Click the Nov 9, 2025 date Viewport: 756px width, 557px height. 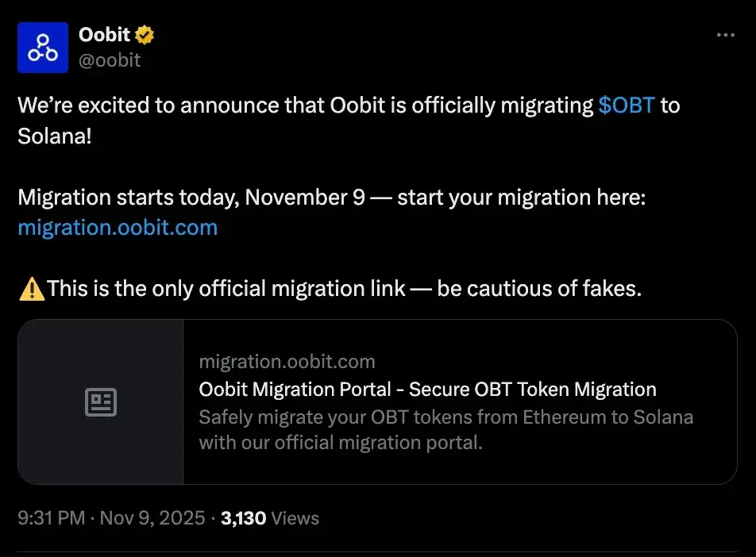(152, 518)
